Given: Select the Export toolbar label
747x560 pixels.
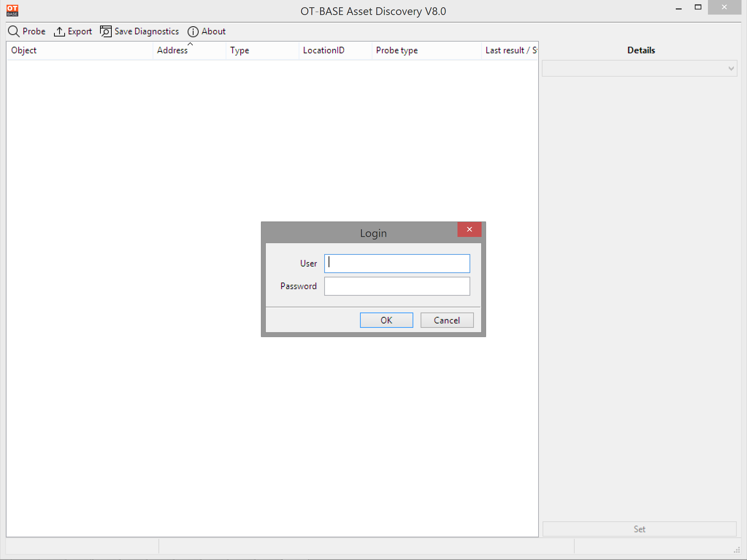Looking at the screenshot, I should coord(80,32).
